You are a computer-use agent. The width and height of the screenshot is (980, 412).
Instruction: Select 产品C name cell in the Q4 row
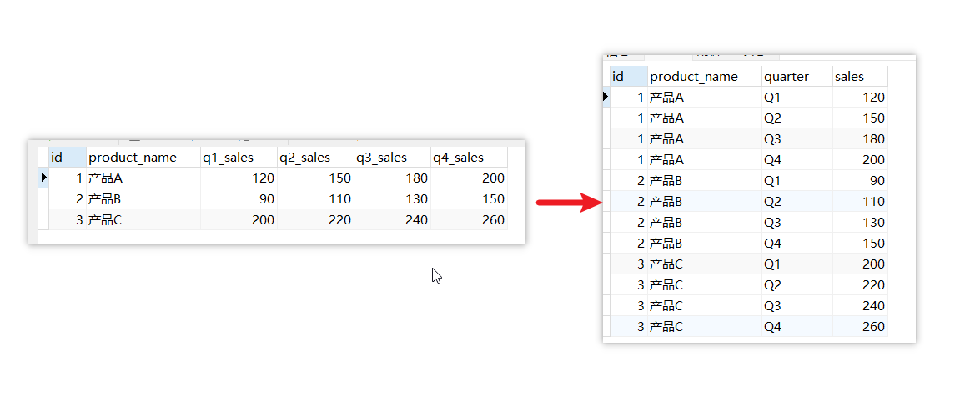(x=705, y=326)
